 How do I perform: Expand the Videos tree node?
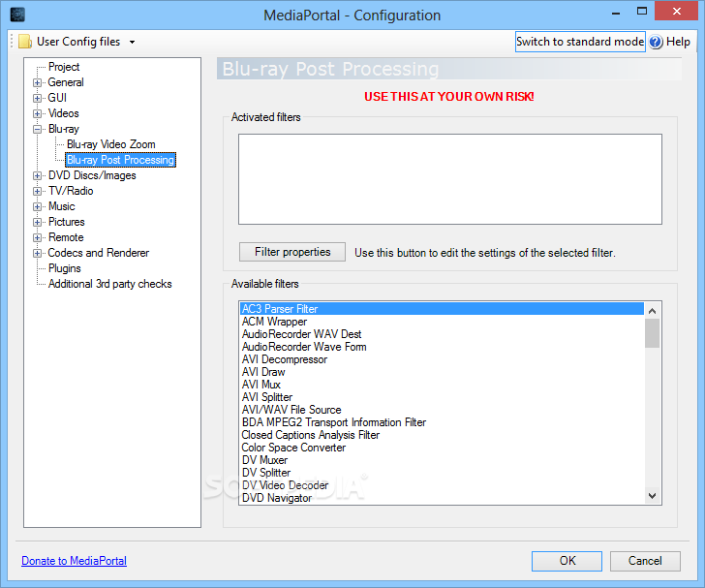38,113
